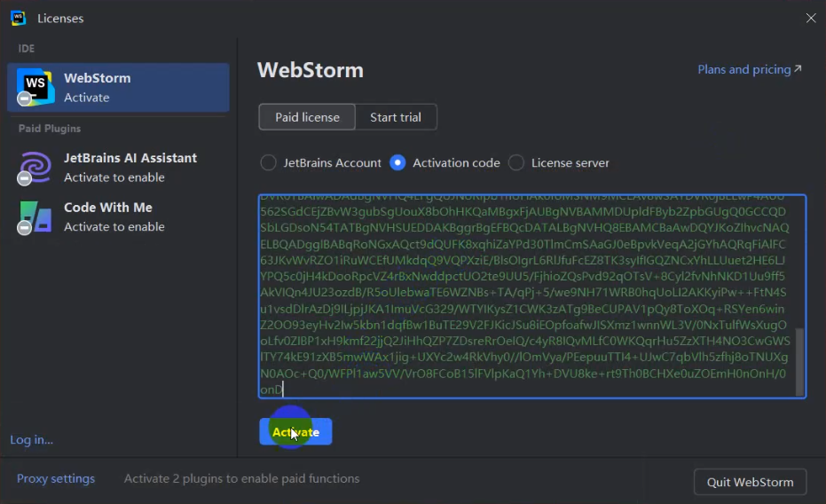This screenshot has height=504, width=826.
Task: Click the 'Paid Plugins' section label
Action: point(50,129)
